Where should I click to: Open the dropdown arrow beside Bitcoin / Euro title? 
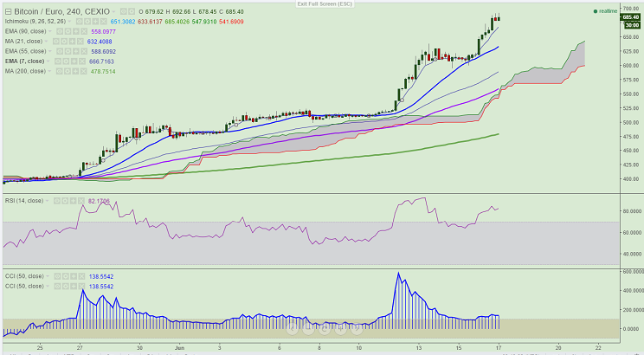pyautogui.click(x=113, y=10)
